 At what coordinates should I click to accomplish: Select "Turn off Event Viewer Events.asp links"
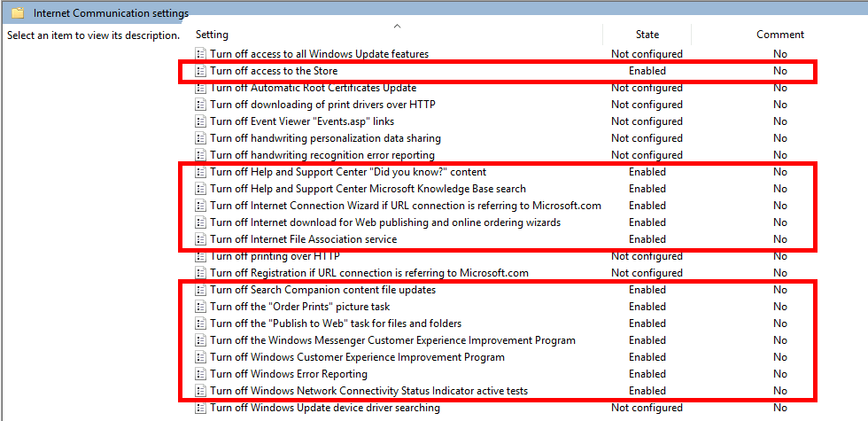(302, 121)
